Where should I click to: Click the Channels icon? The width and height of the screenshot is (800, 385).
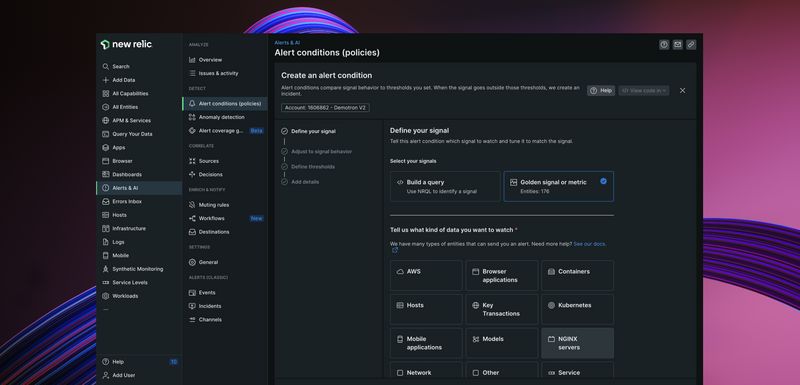[192, 320]
